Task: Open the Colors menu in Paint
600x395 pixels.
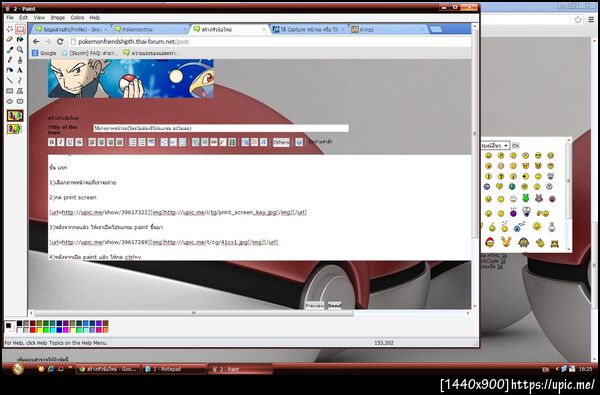Action: 77,18
